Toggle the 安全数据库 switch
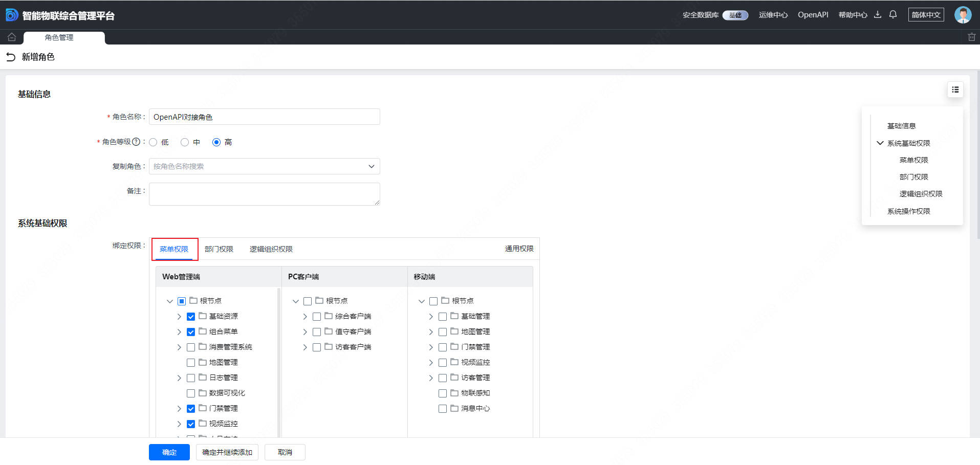This screenshot has height=465, width=980. pyautogui.click(x=735, y=15)
